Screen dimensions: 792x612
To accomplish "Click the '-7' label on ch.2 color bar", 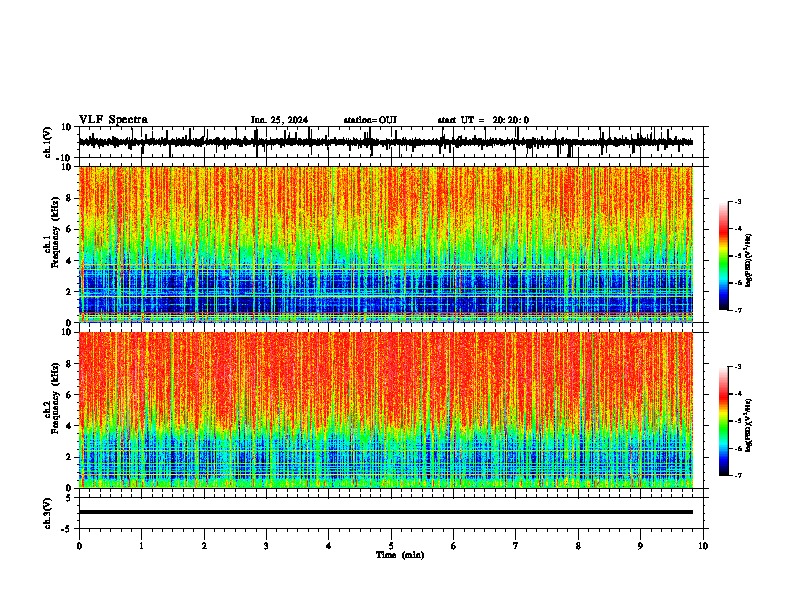I will coord(737,475).
